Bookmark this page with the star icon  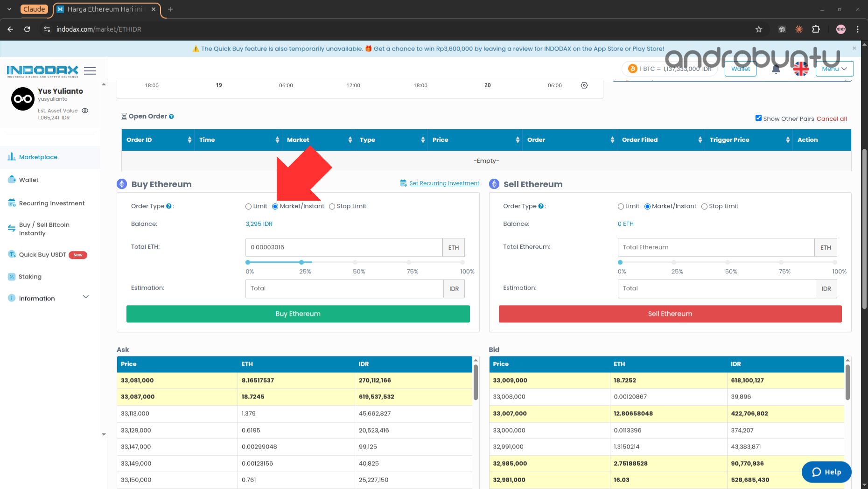coord(759,29)
